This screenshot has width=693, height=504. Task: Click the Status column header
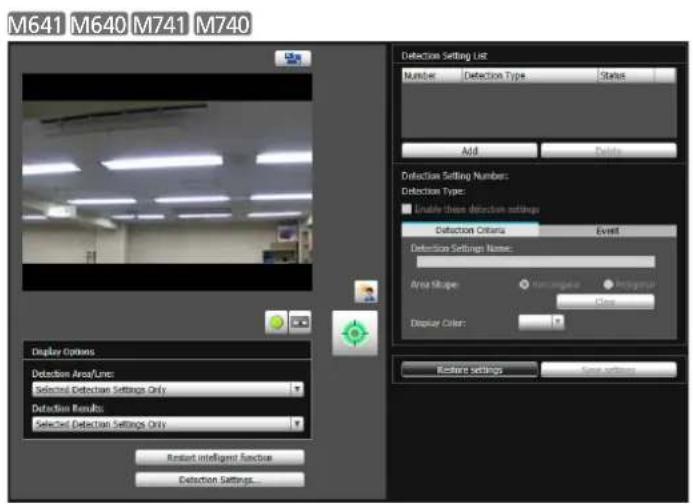[626, 76]
